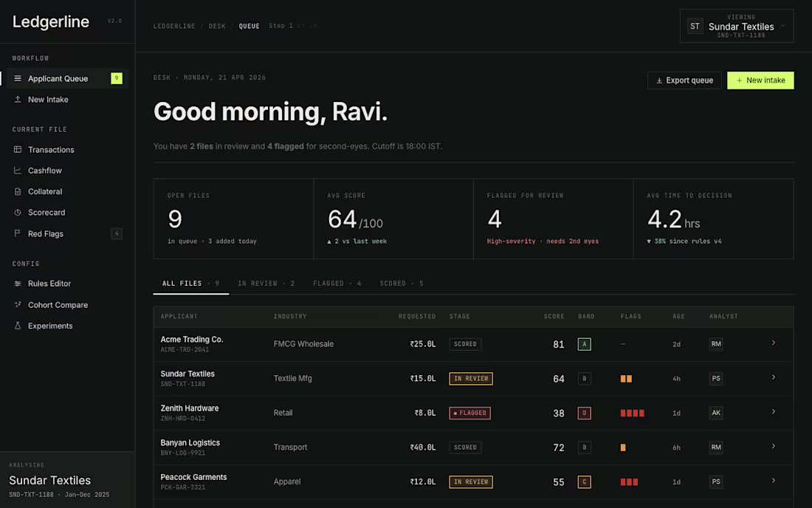The height and width of the screenshot is (508, 812).
Task: Click the Analysing Sundar Textiles footer card
Action: tap(67, 480)
